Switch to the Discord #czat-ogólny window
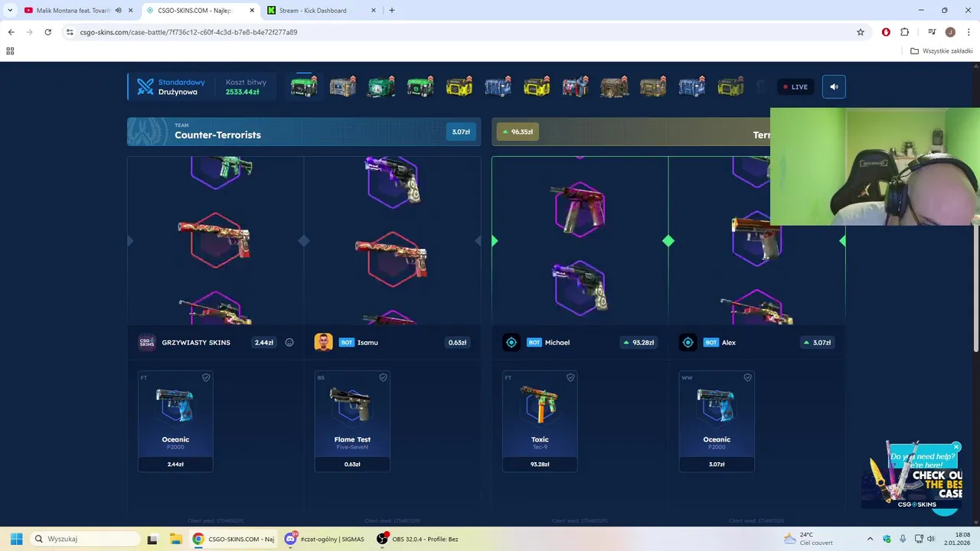Image resolution: width=980 pixels, height=551 pixels. click(x=325, y=539)
